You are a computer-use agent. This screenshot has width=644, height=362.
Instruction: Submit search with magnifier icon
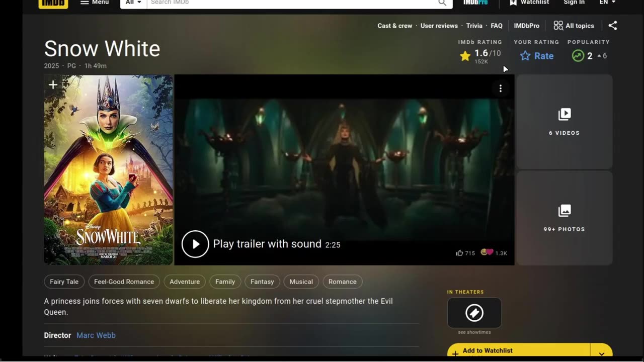pos(442,3)
